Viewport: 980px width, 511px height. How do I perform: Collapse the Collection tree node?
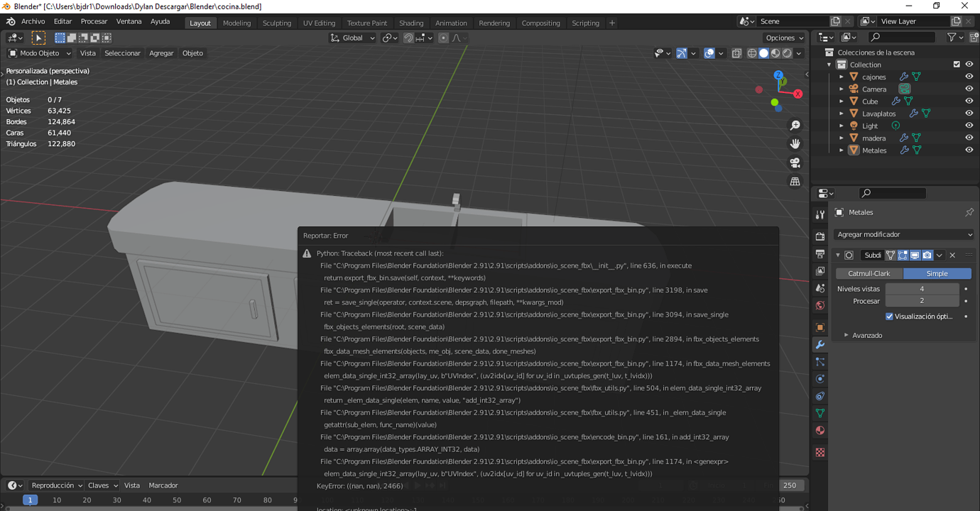pos(829,65)
